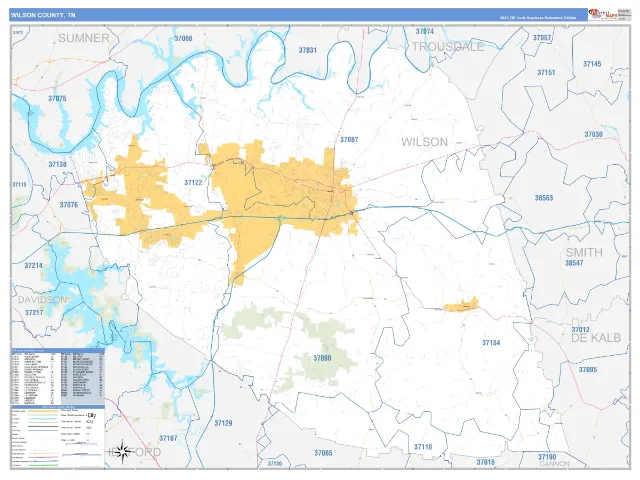The image size is (640, 480).
Task: Click ZIP code label 37115
Action: click(19, 184)
